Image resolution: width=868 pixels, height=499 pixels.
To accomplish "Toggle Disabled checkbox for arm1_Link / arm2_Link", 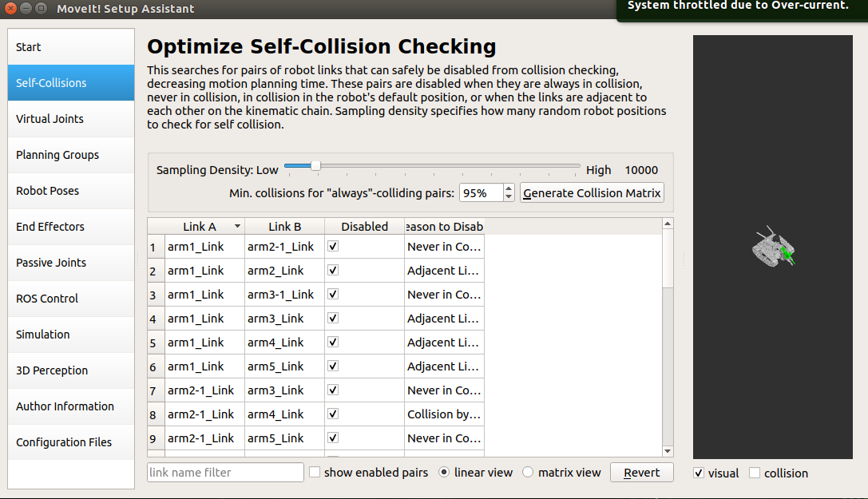I will (333, 271).
